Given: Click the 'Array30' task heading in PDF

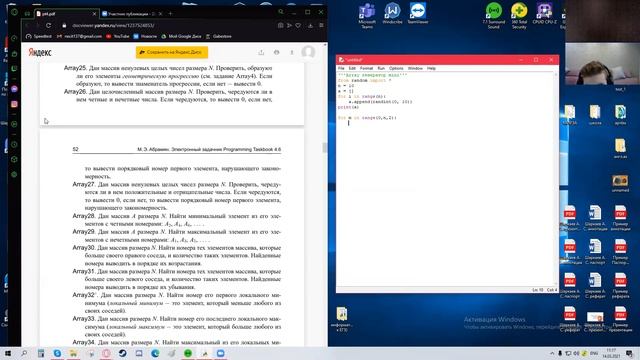Looking at the screenshot, I should 84,248.
